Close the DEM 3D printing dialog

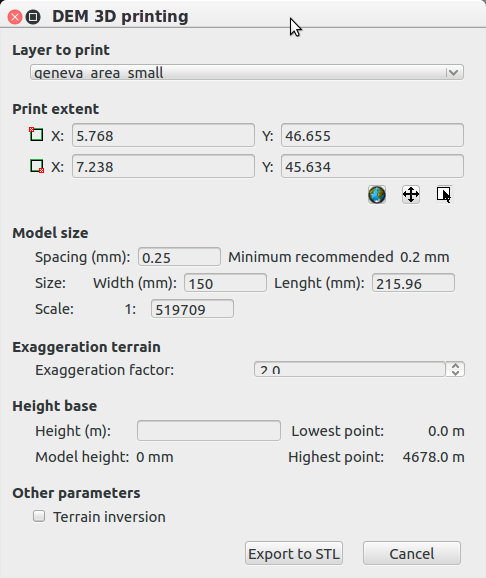[15, 17]
